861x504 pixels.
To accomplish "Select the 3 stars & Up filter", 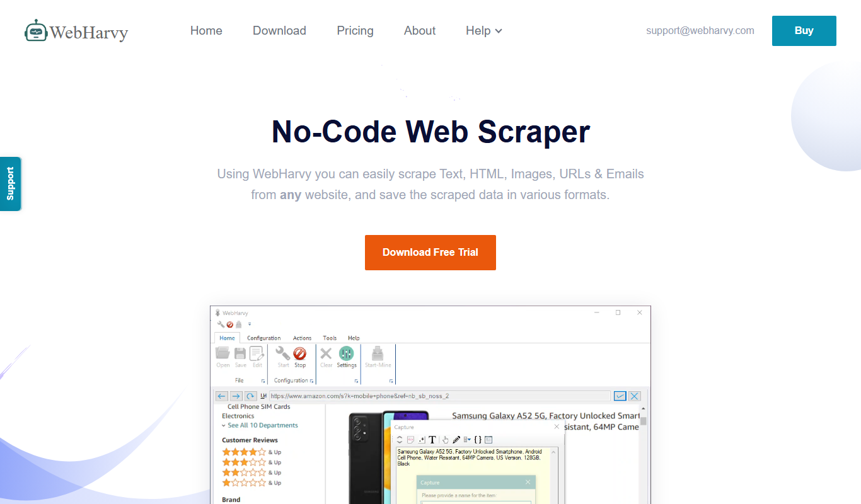I will tap(251, 462).
